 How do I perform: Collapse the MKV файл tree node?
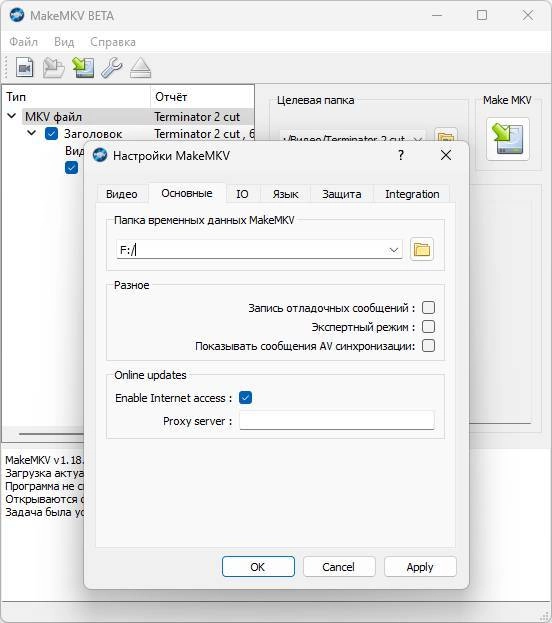click(12, 116)
